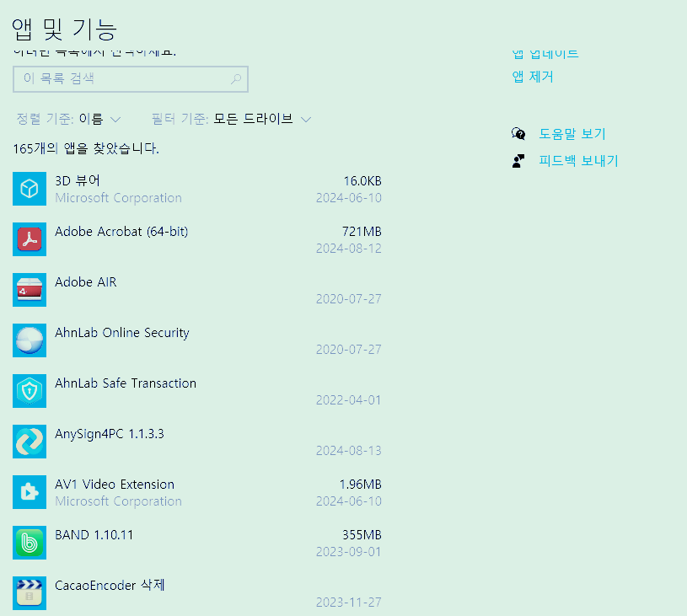Click the 16.0KB size value
Image resolution: width=687 pixels, height=616 pixels.
[x=362, y=181]
